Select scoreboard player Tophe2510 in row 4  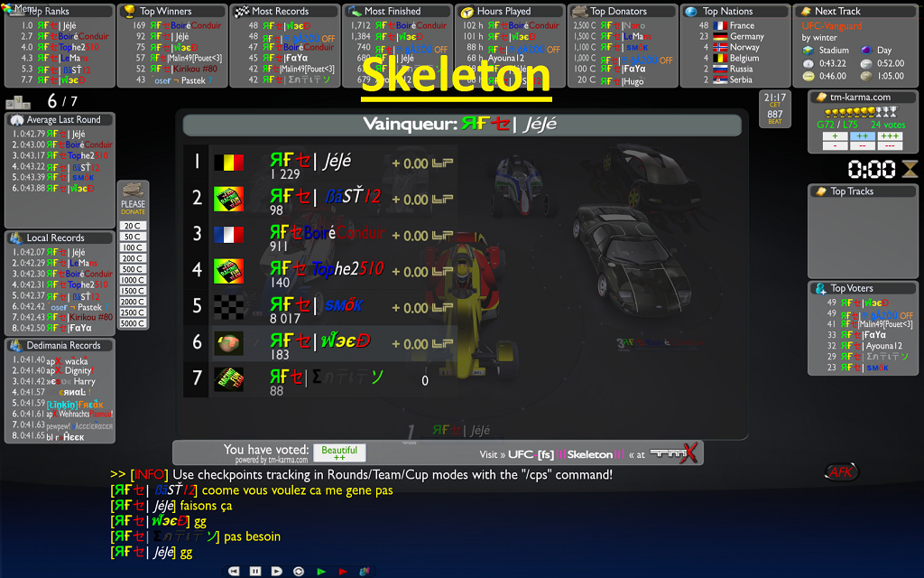(x=327, y=268)
